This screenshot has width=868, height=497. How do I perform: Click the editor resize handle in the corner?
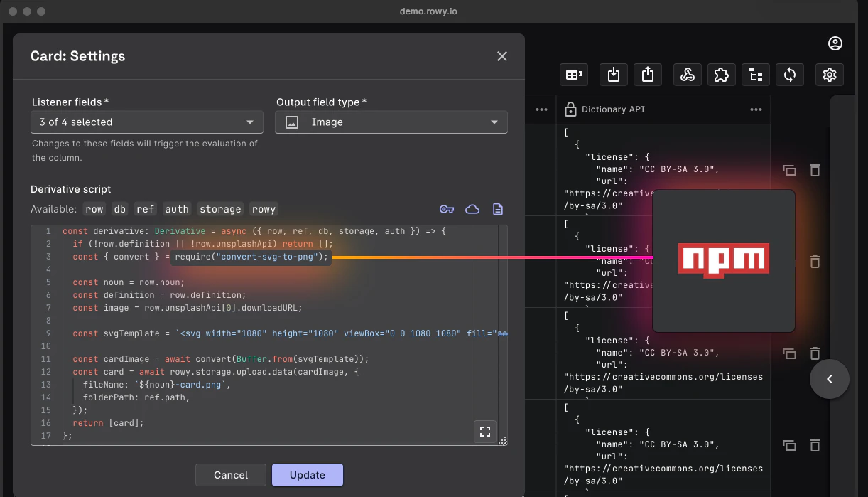(x=503, y=441)
